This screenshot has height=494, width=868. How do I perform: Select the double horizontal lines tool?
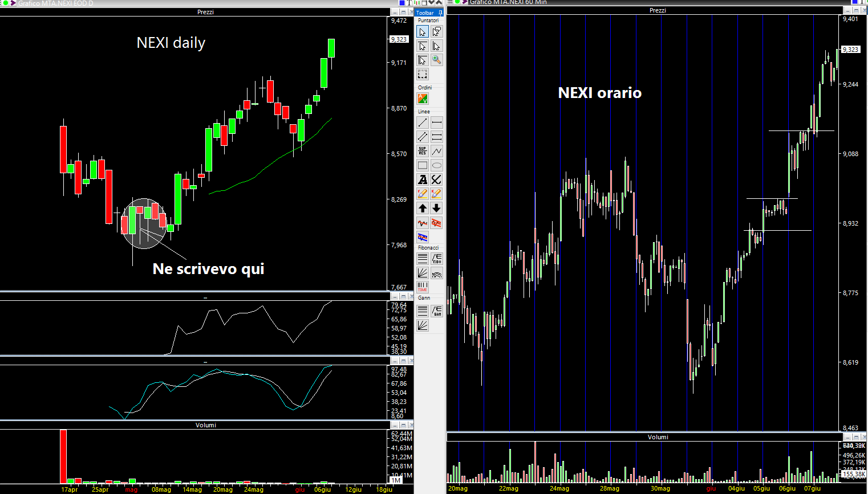click(x=437, y=137)
